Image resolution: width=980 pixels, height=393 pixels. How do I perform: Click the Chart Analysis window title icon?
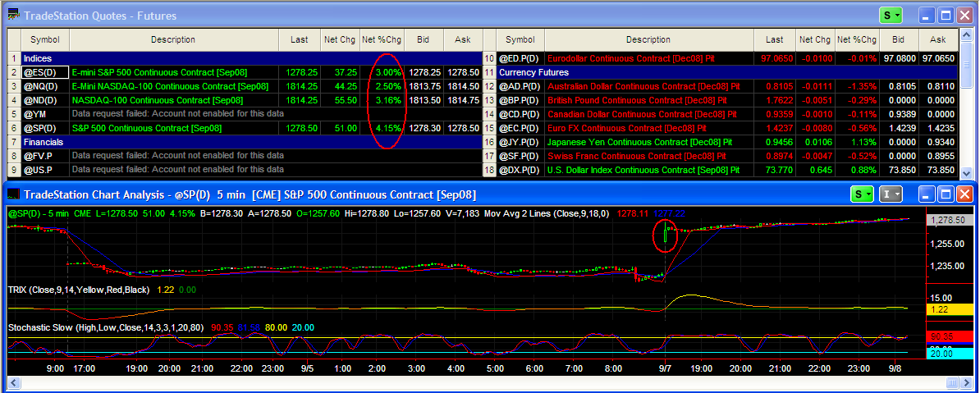pyautogui.click(x=11, y=195)
